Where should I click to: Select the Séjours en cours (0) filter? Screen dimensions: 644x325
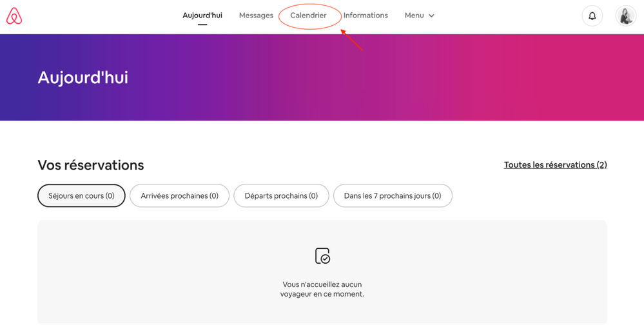point(81,196)
